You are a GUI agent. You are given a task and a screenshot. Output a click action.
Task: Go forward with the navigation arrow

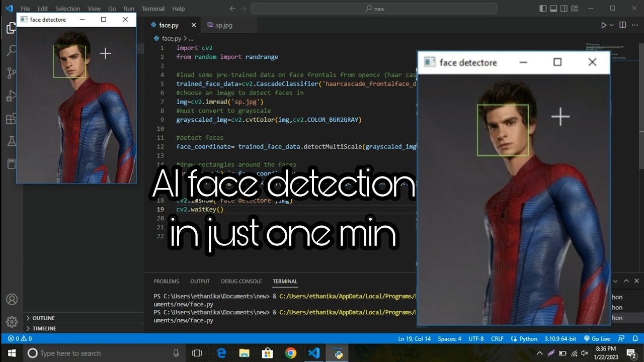click(x=244, y=9)
